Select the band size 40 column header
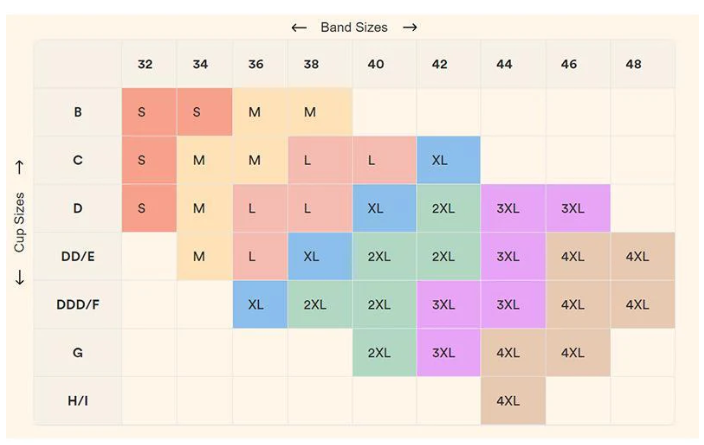Screen dimensions: 704x445 pos(376,64)
